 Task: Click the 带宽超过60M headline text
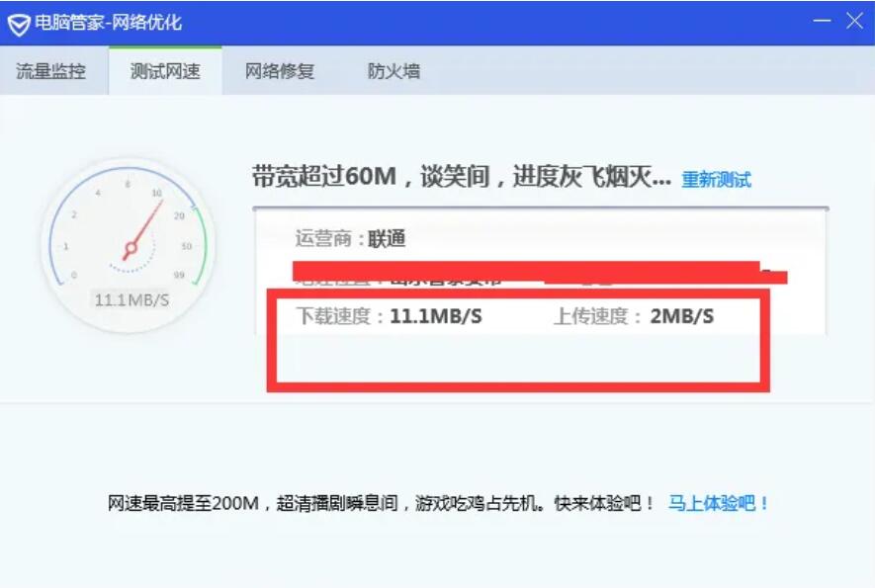pyautogui.click(x=461, y=177)
